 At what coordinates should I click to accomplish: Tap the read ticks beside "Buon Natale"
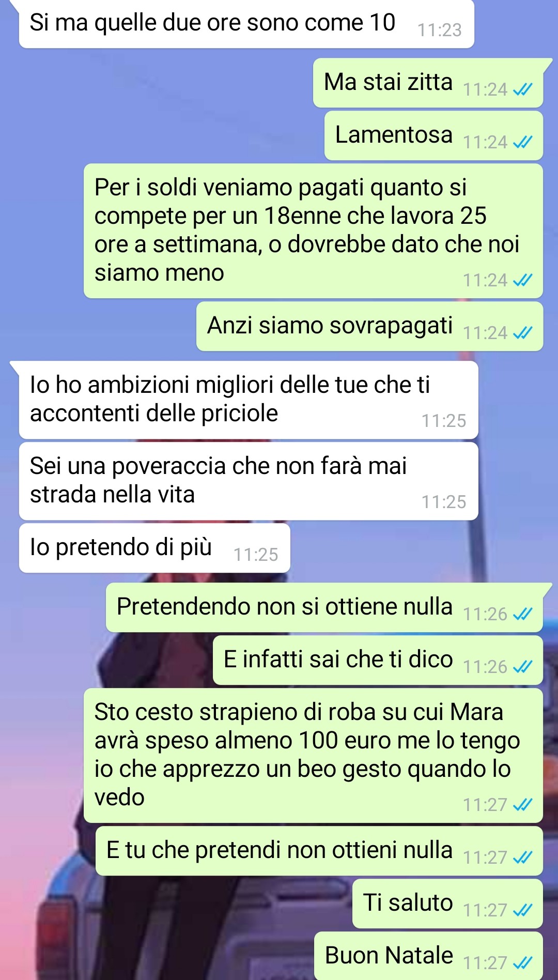[522, 963]
